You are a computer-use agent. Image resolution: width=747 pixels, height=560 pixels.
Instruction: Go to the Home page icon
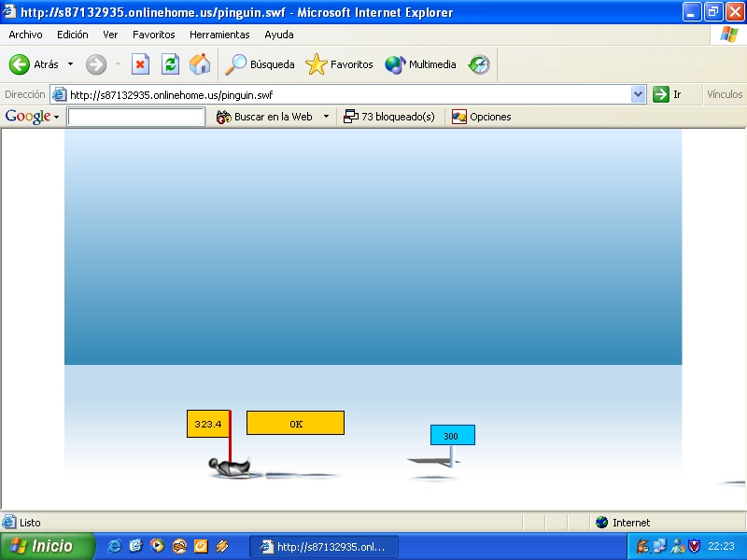(x=200, y=64)
